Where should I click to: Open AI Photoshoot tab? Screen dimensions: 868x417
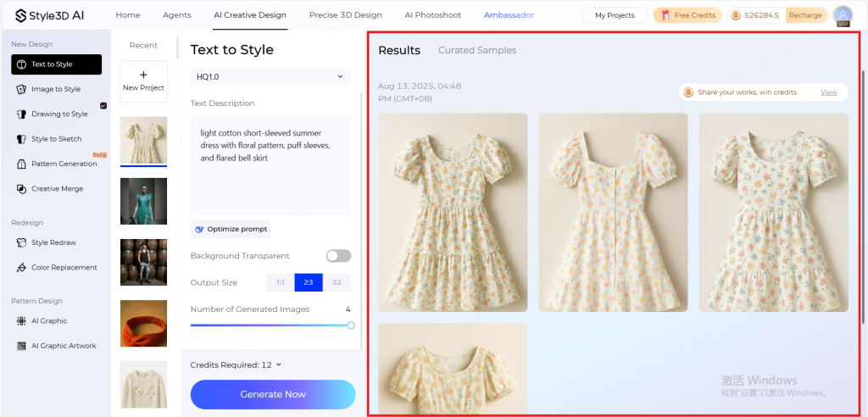[x=433, y=15]
